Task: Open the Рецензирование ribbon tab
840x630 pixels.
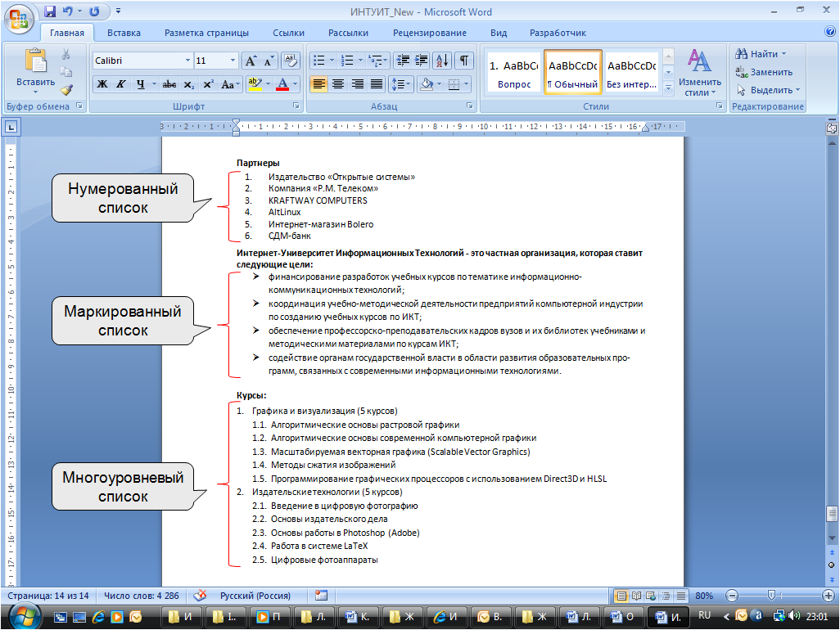Action: (429, 33)
